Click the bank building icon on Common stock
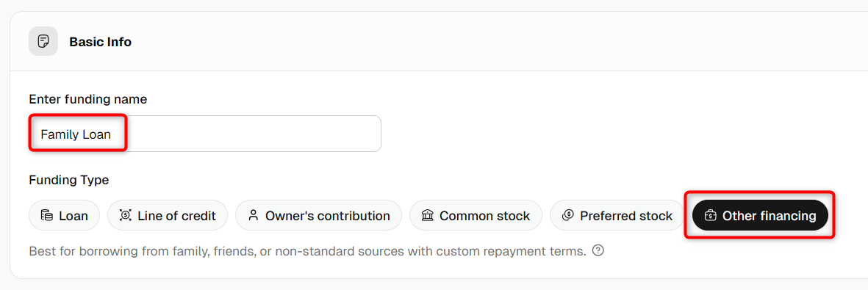Viewport: 868px width, 290px height. click(x=427, y=215)
